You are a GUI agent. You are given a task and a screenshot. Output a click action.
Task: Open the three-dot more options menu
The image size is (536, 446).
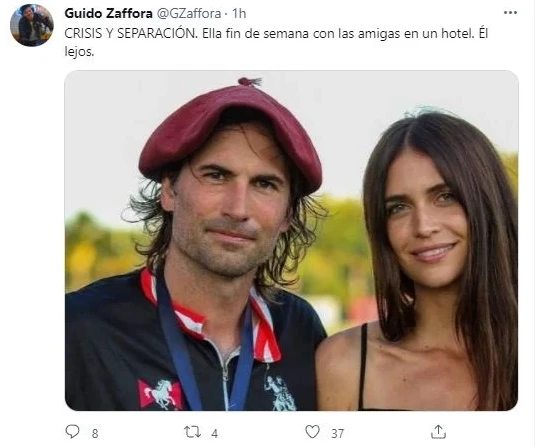510,13
